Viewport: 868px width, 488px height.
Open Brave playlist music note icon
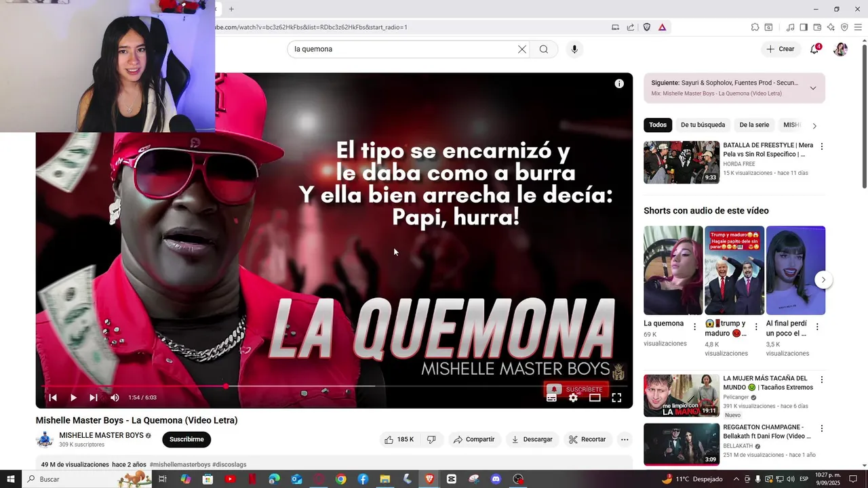(790, 28)
